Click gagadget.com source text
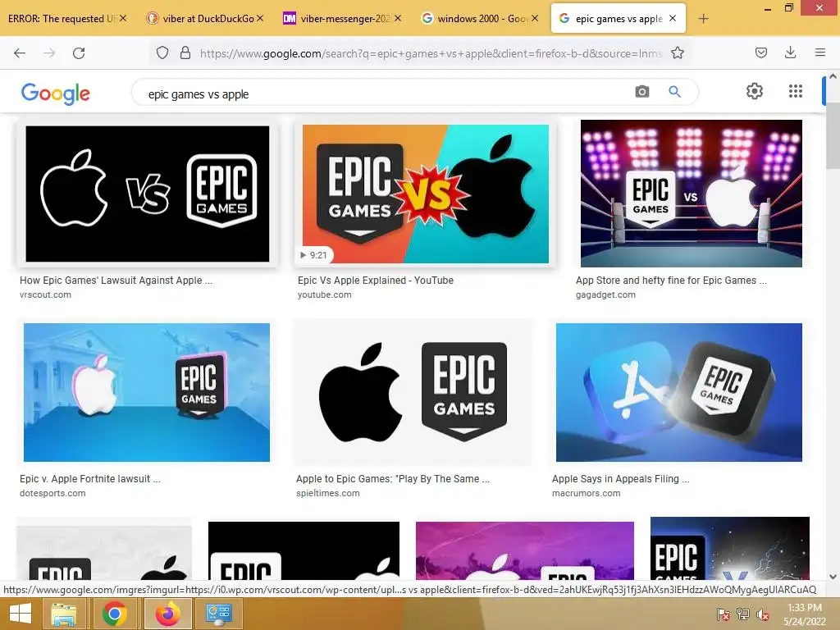 (605, 294)
